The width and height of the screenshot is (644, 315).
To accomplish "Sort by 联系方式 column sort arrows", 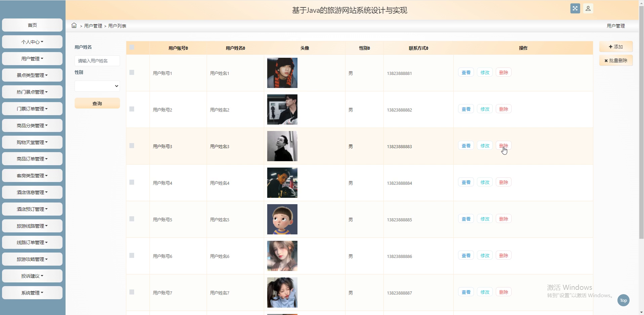I will coord(427,48).
